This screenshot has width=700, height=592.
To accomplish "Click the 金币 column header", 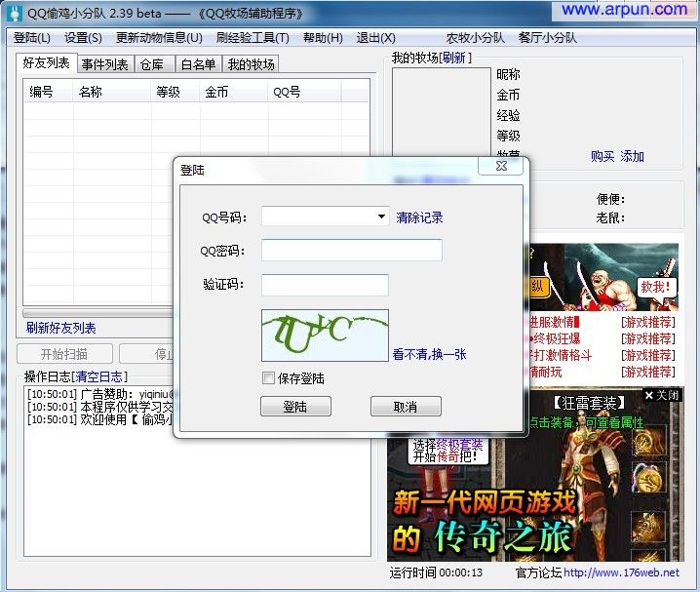I will [233, 92].
